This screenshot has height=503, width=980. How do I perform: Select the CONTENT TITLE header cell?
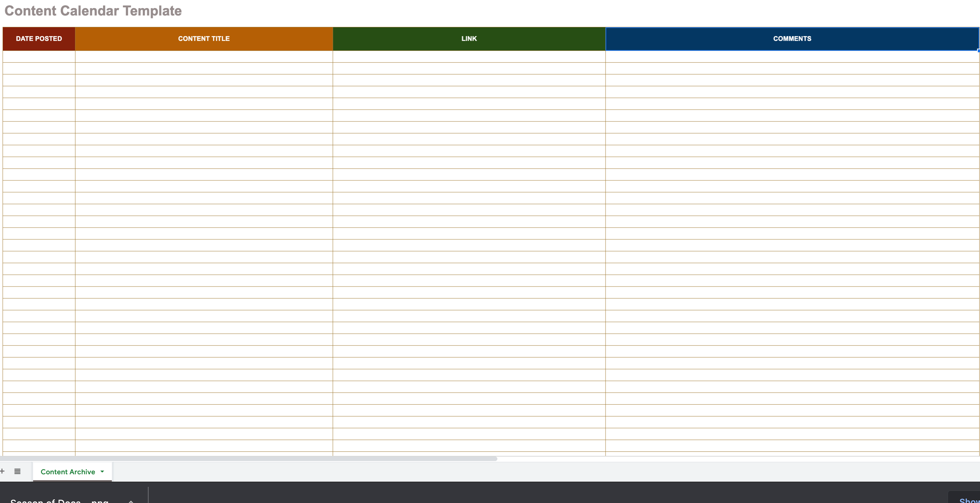click(204, 38)
